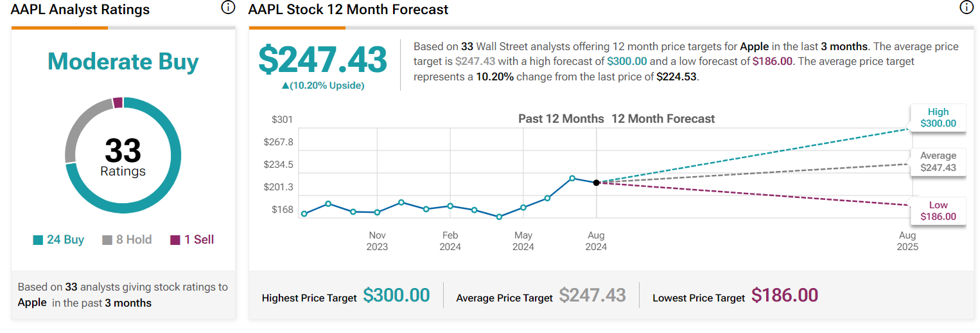The height and width of the screenshot is (333, 980).
Task: Click the 10.20% Upside indicator
Action: click(x=323, y=85)
